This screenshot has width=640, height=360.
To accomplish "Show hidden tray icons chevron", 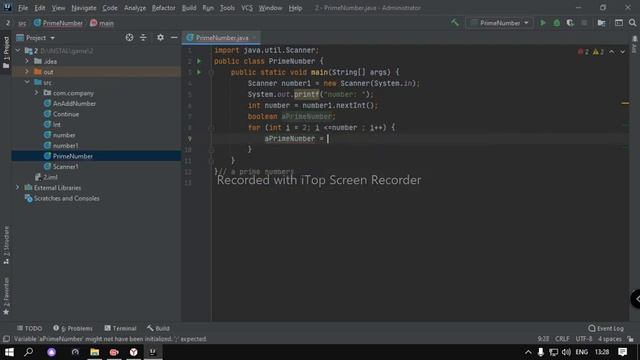I will click(x=528, y=352).
